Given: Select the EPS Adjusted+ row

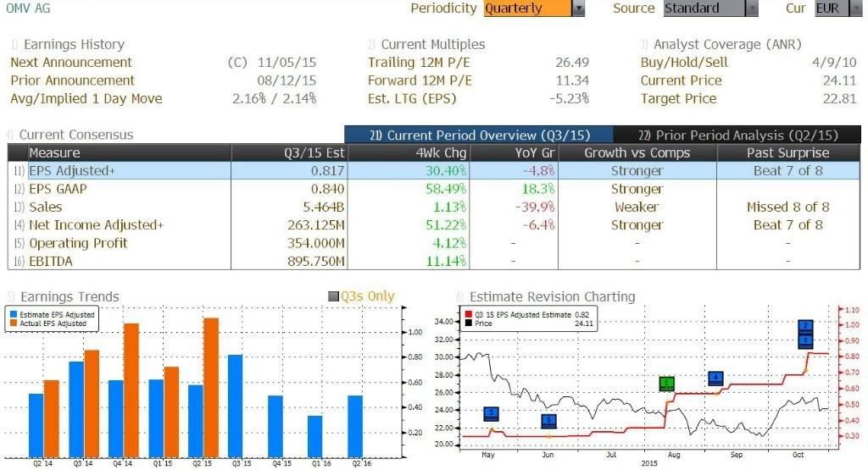Looking at the screenshot, I should pos(434,171).
